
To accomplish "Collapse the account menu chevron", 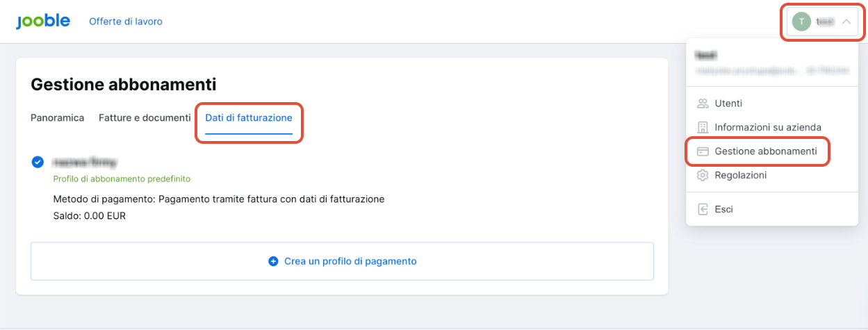I will pos(846,22).
